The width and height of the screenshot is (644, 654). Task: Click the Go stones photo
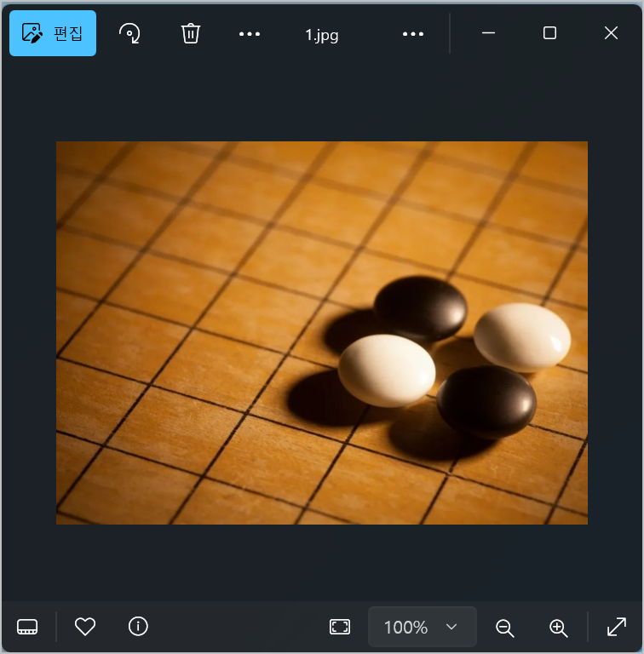tap(322, 333)
